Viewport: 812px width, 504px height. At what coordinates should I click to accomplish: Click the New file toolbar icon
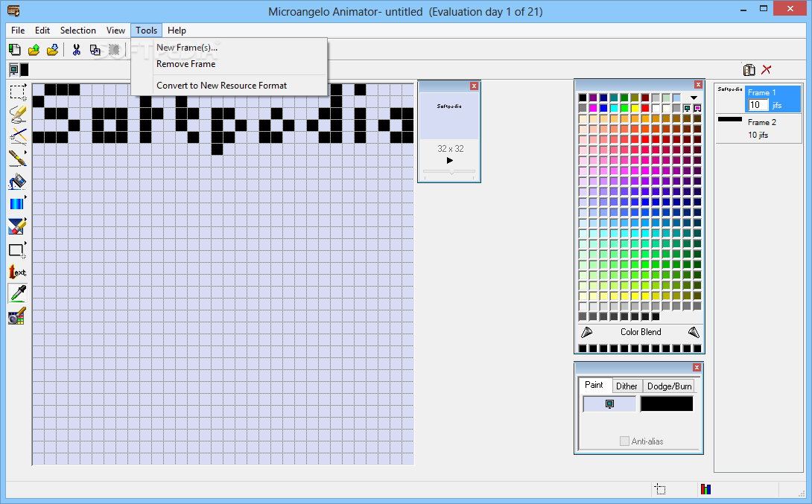(x=15, y=50)
